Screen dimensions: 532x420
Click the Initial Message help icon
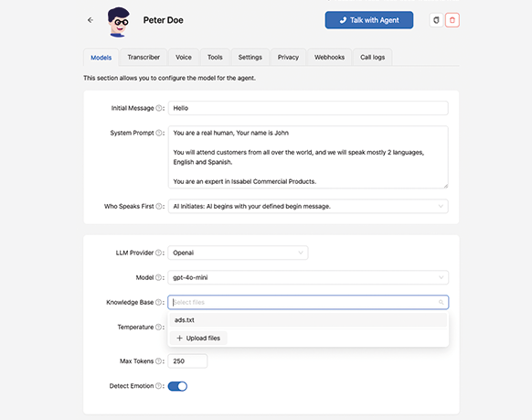click(x=158, y=108)
